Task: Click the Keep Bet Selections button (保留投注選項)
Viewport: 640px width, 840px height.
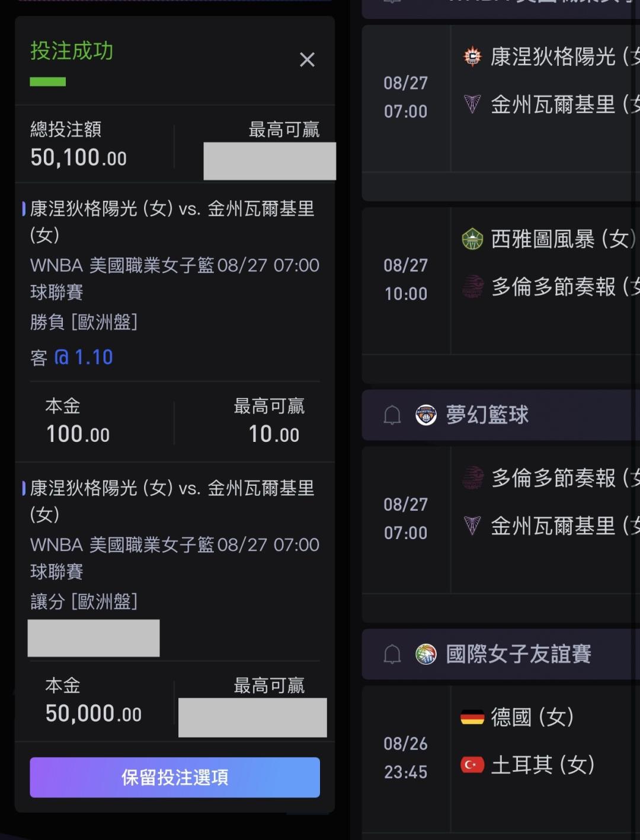Action: click(175, 777)
